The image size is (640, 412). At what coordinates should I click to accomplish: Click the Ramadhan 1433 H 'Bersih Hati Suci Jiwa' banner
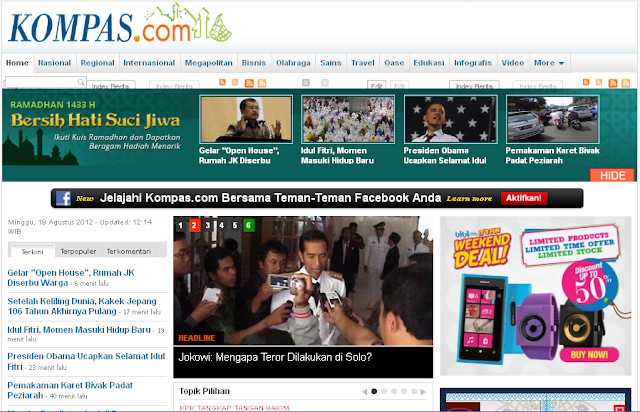click(96, 127)
